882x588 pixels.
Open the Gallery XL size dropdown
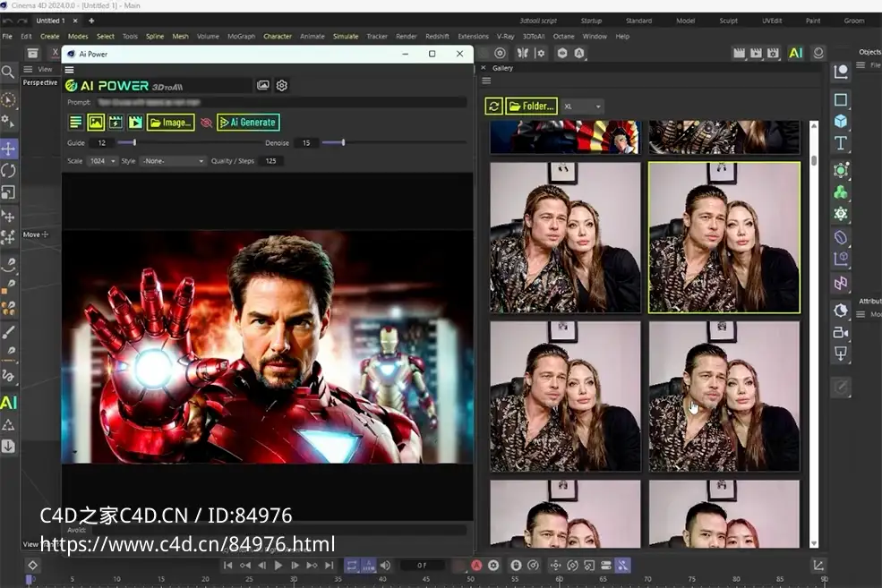[x=583, y=107]
